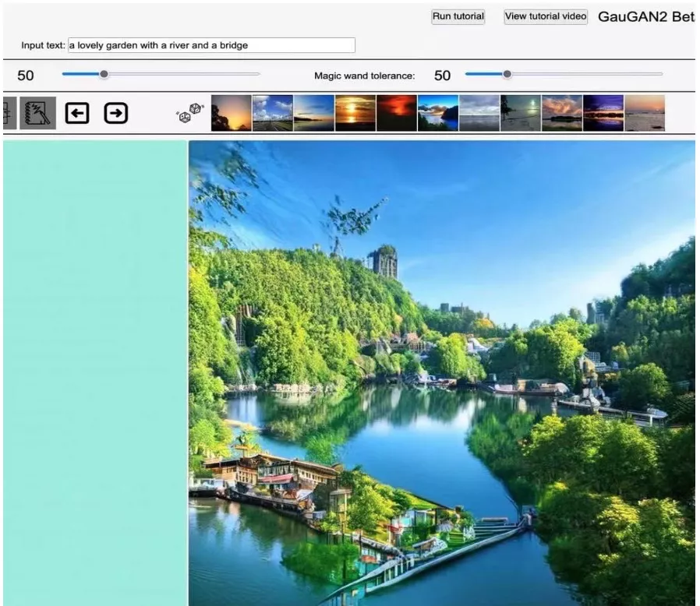Open the View tutorial video button
The width and height of the screenshot is (700, 606).
(x=546, y=16)
